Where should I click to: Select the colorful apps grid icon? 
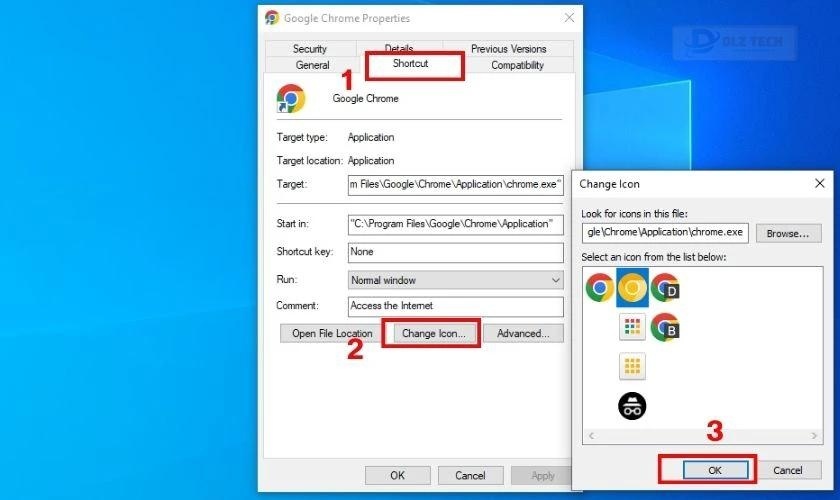coord(632,327)
